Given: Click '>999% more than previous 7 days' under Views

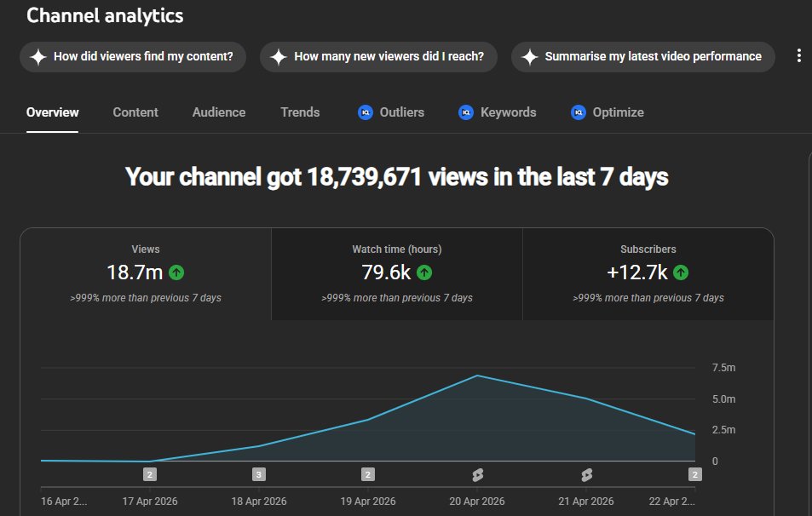Looking at the screenshot, I should pyautogui.click(x=146, y=297).
